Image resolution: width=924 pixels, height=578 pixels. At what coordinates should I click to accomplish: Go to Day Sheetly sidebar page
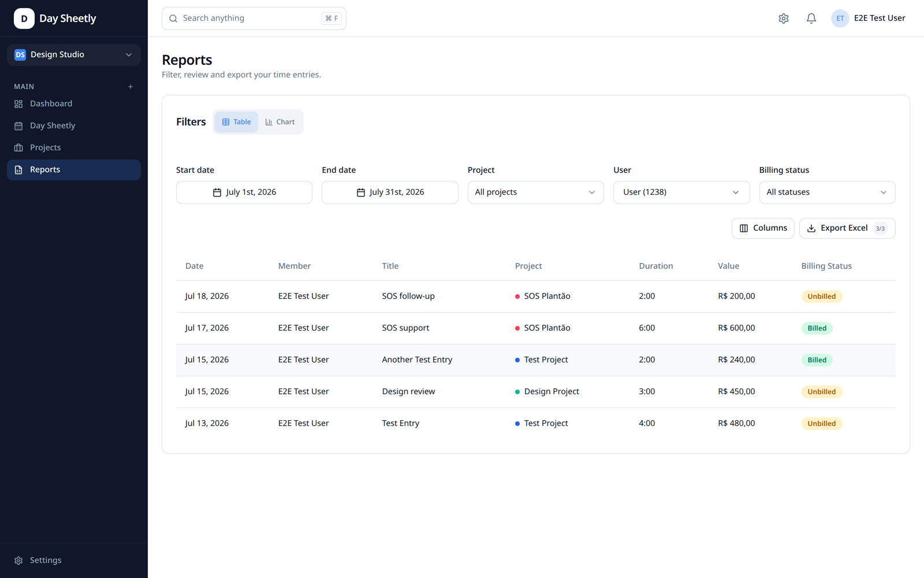[x=74, y=126]
